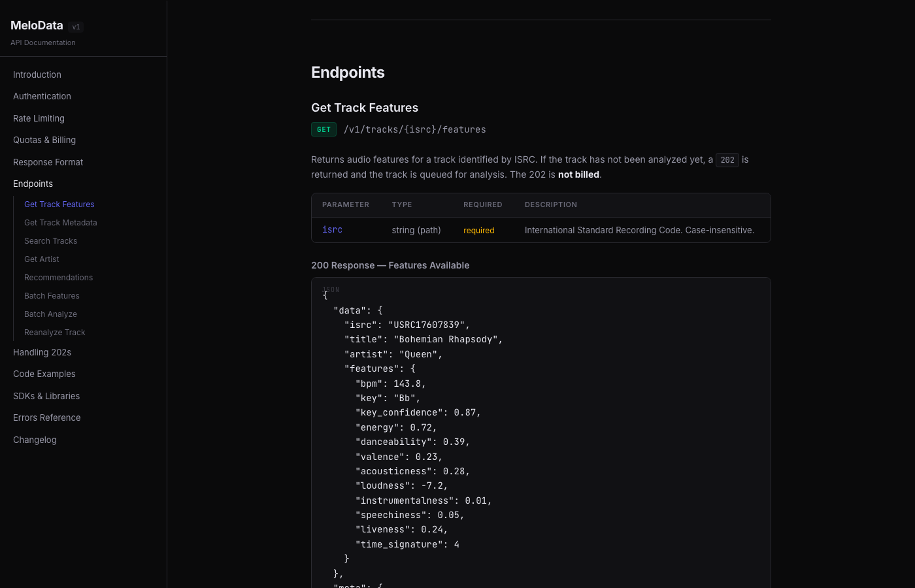
Task: Click the v1 version badge
Action: 76,27
